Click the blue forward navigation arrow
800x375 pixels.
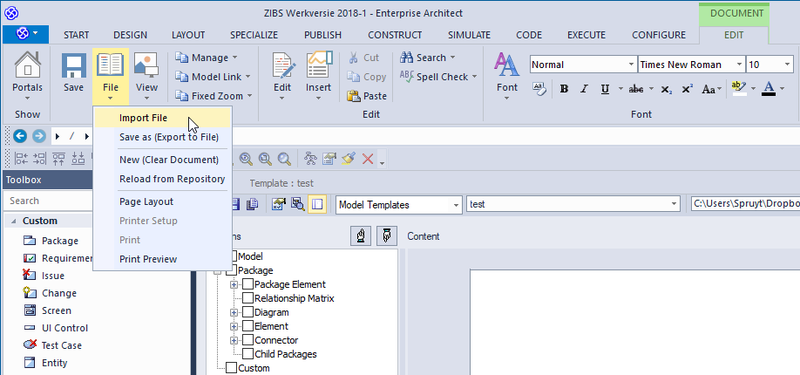pos(39,136)
